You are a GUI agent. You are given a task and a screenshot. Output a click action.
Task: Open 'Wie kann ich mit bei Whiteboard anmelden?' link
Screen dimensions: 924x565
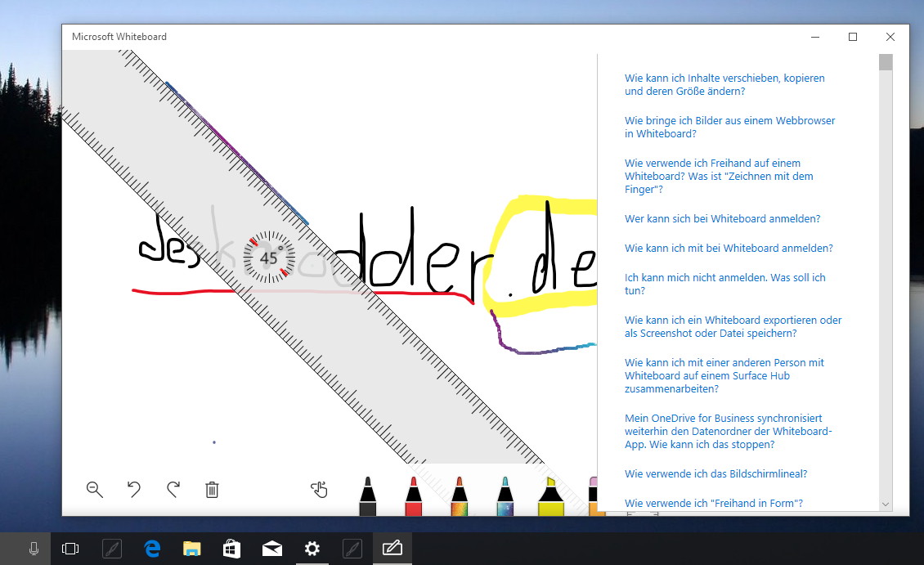(x=729, y=248)
